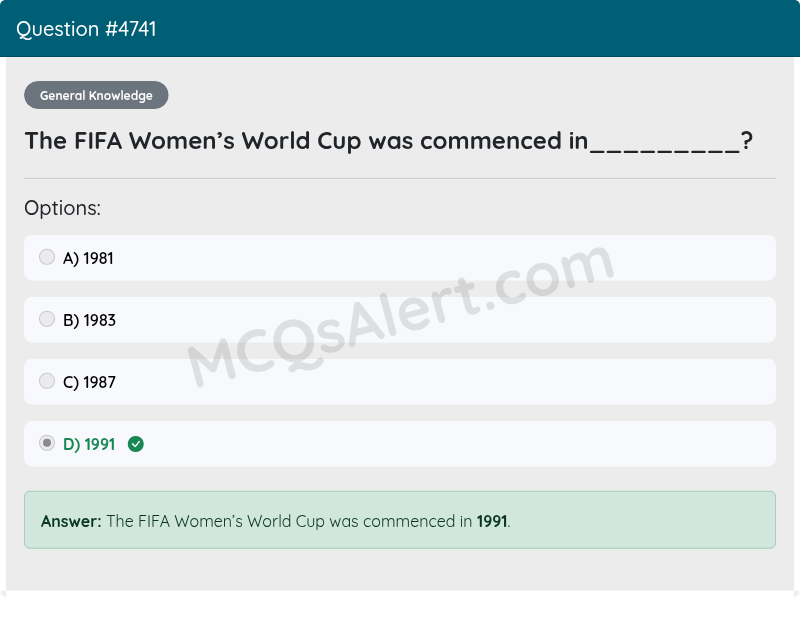Click the option row labeled C) 1987
This screenshot has width=800, height=621.
400,381
